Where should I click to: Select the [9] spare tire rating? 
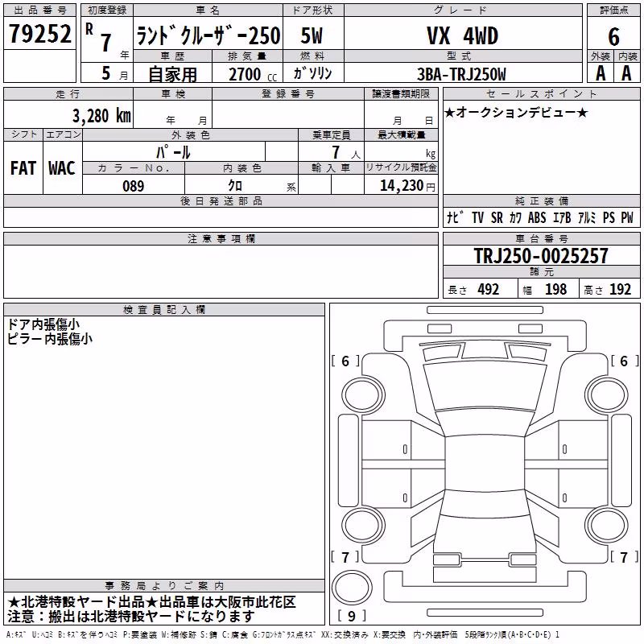tap(352, 616)
